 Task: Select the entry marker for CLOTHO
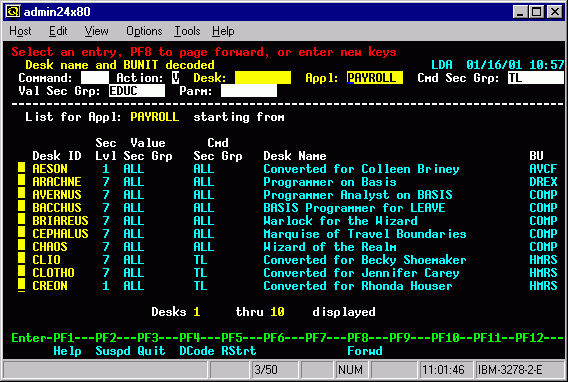tap(22, 272)
